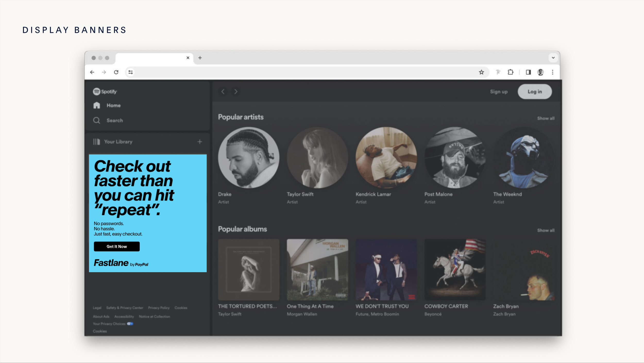Image resolution: width=644 pixels, height=363 pixels.
Task: Go forward using Spotify right chevron
Action: 236,92
